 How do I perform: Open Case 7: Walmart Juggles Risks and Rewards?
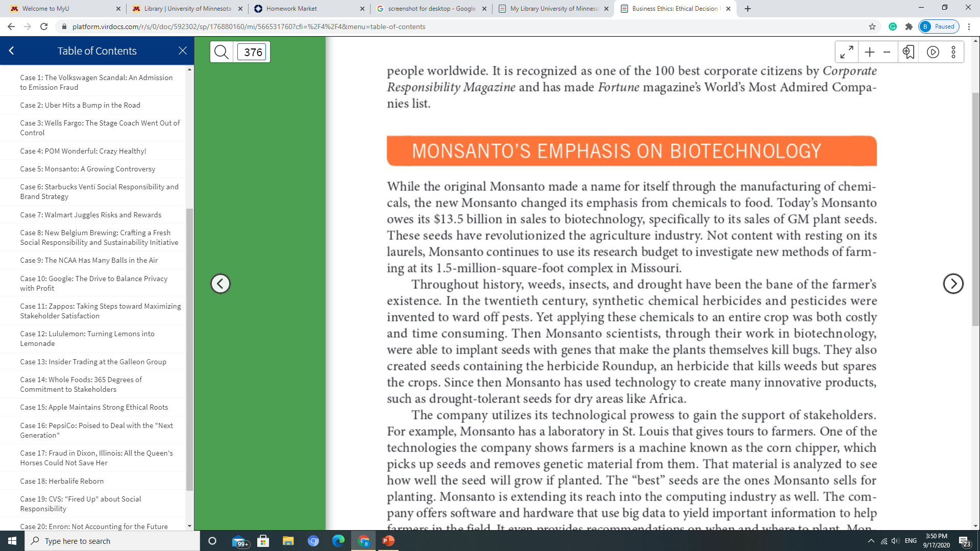pos(91,215)
